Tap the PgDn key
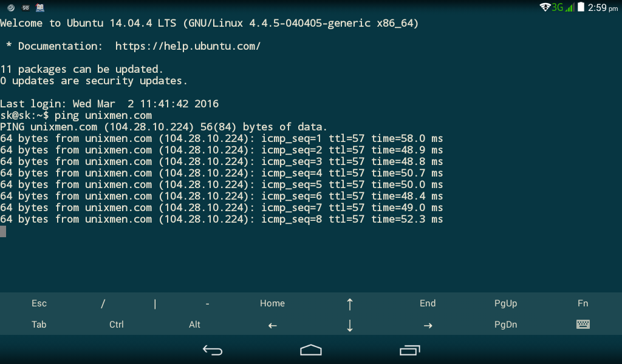This screenshot has width=622, height=364. [505, 325]
